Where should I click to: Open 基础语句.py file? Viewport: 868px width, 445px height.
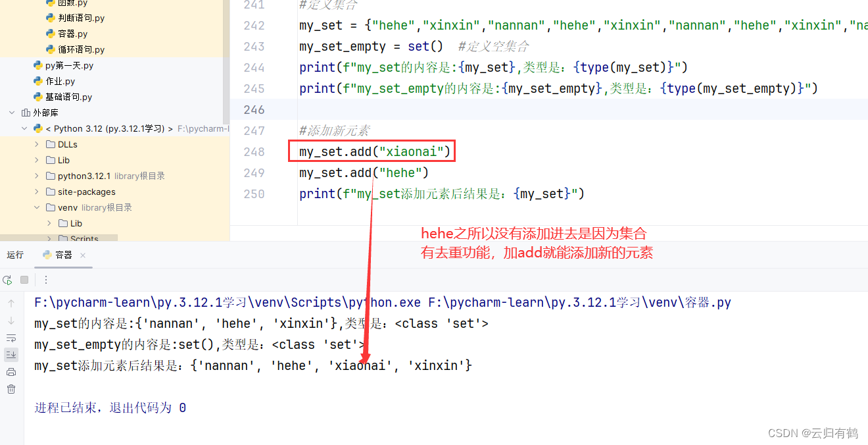tap(68, 97)
